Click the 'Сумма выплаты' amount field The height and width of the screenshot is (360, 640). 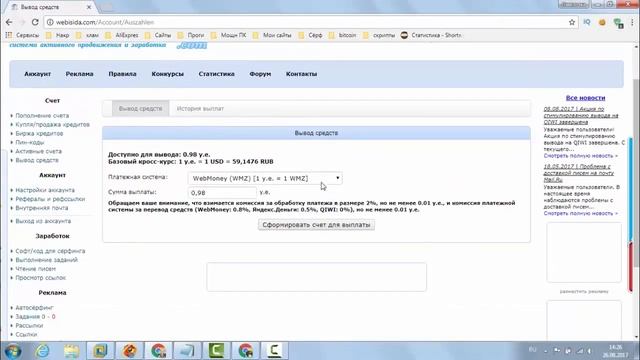click(x=222, y=193)
